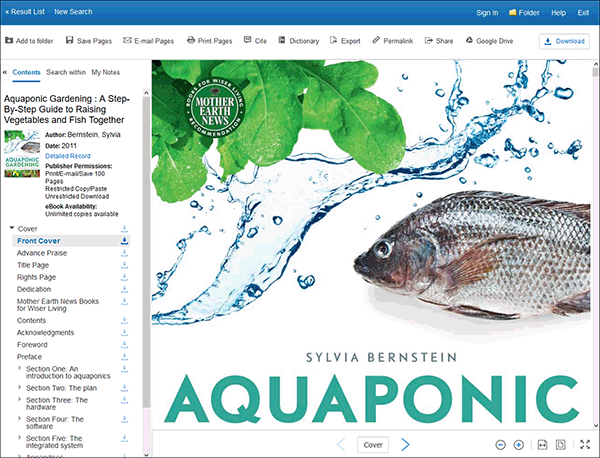Go to the previous page

[341, 444]
